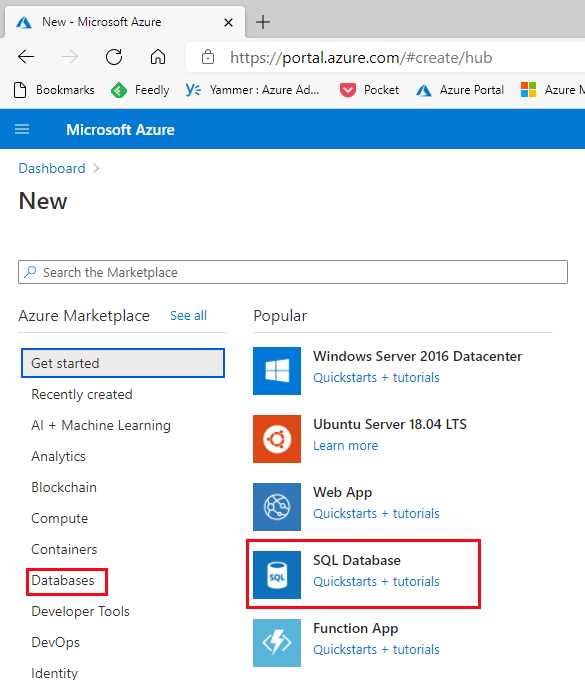
Task: Close the New - Microsoft Azure tab
Action: 228,22
